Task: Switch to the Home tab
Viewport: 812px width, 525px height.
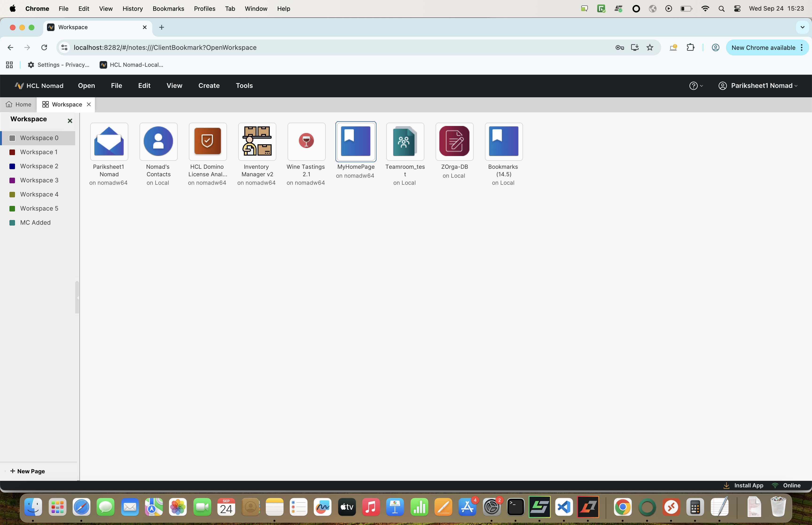Action: [x=19, y=104]
